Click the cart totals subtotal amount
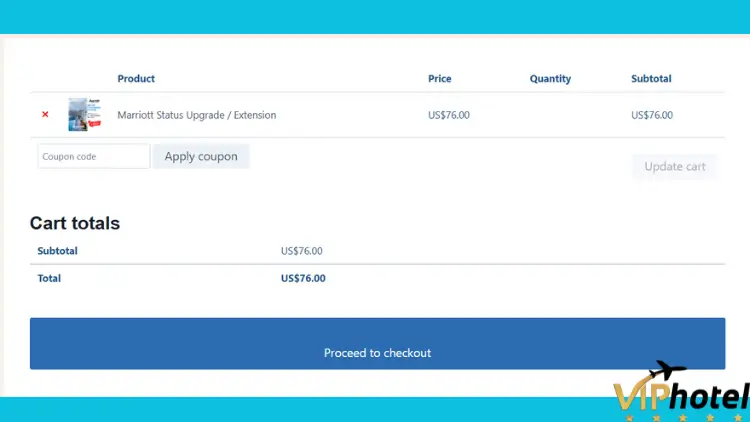The height and width of the screenshot is (422, 750). pyautogui.click(x=302, y=251)
